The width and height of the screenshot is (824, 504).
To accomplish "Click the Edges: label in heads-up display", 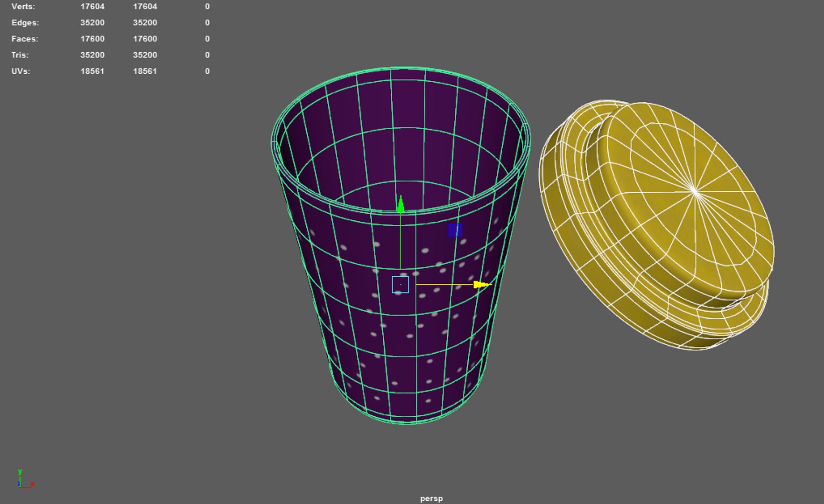I will click(x=25, y=22).
